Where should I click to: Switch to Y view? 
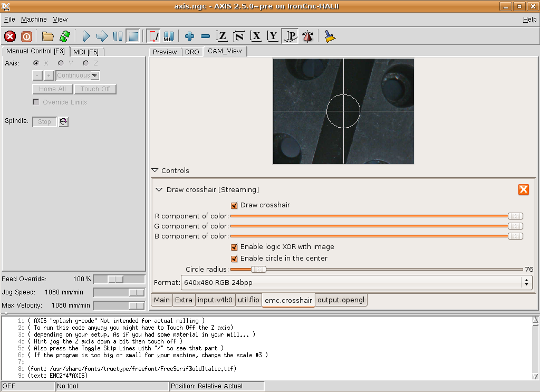(273, 36)
